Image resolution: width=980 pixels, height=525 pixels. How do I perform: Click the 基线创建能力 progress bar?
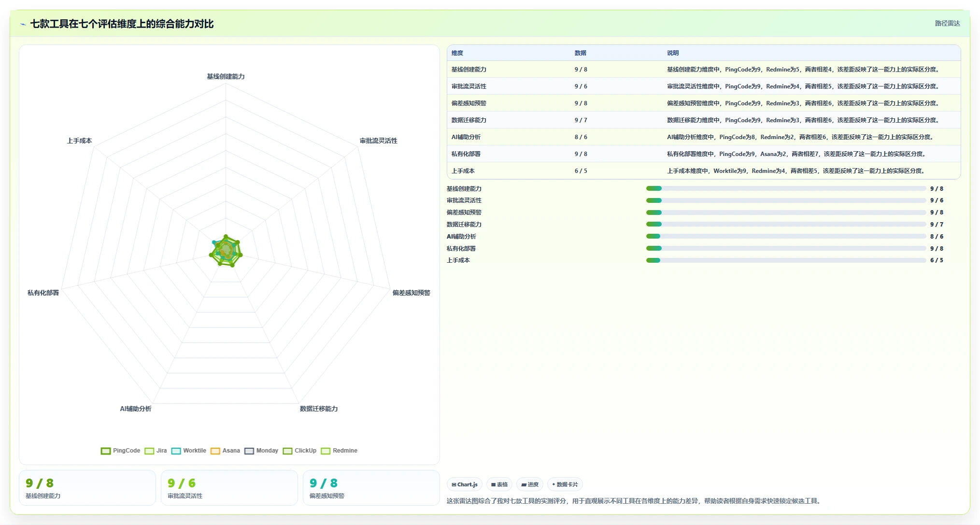tap(786, 188)
